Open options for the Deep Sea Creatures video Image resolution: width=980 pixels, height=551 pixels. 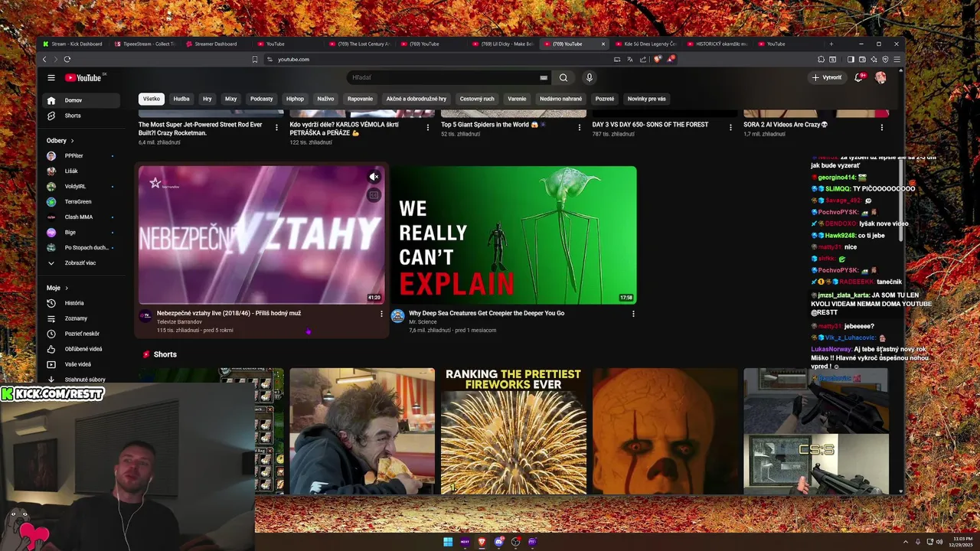pos(633,313)
